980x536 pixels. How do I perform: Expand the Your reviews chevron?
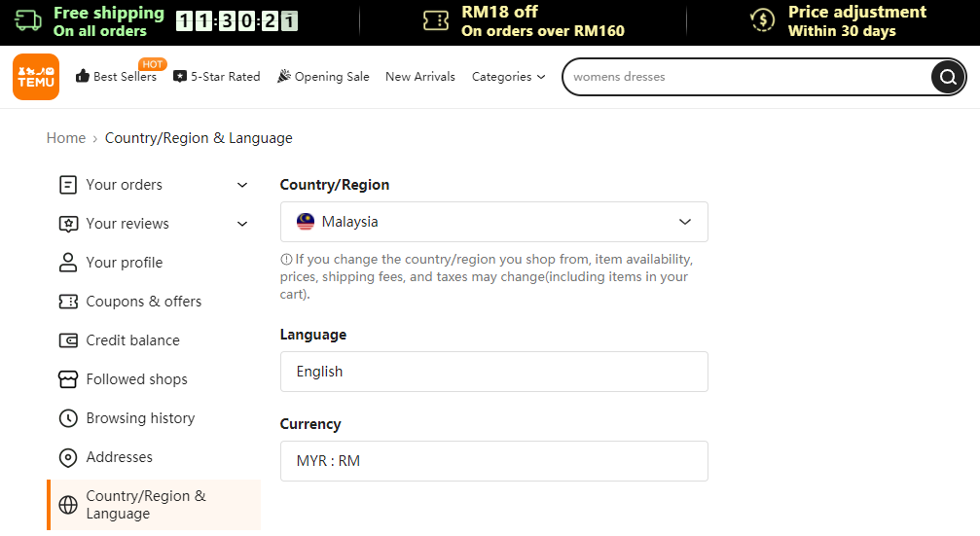tap(242, 224)
